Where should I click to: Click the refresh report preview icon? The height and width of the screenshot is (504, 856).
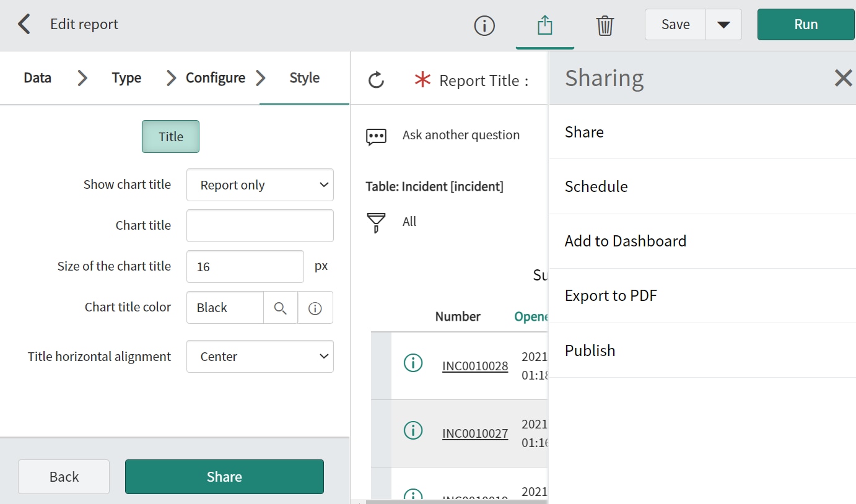coord(377,80)
